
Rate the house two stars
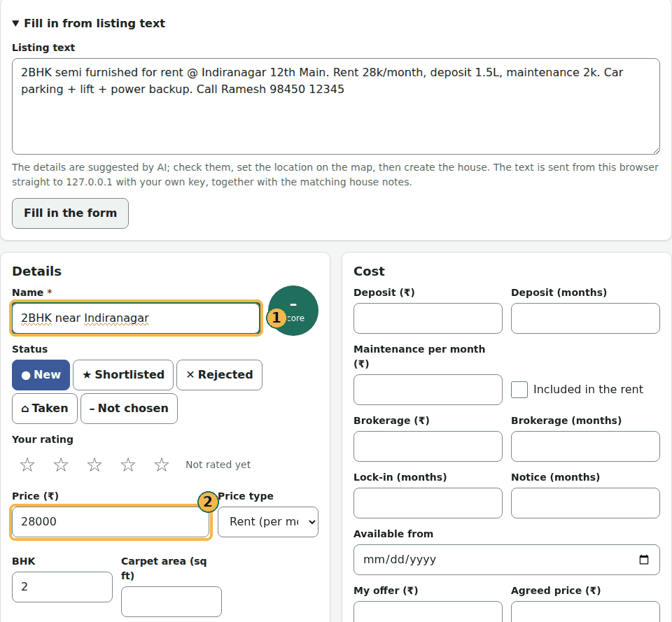pyautogui.click(x=61, y=465)
